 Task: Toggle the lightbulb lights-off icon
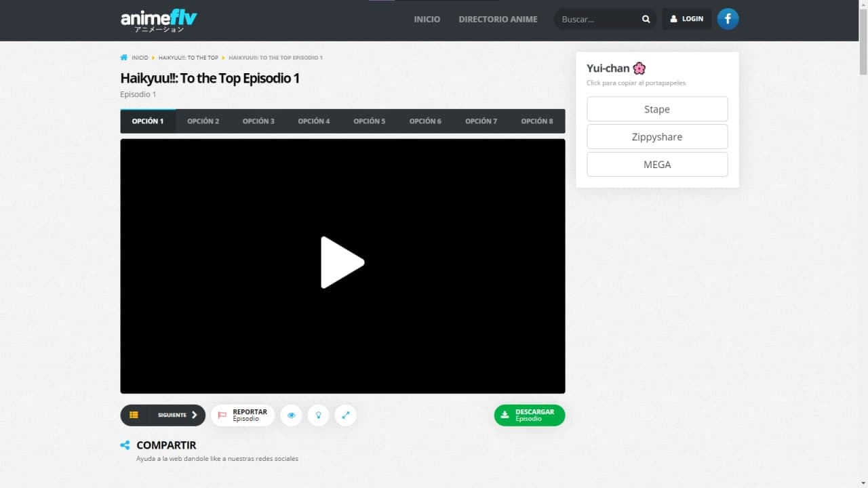coord(318,415)
